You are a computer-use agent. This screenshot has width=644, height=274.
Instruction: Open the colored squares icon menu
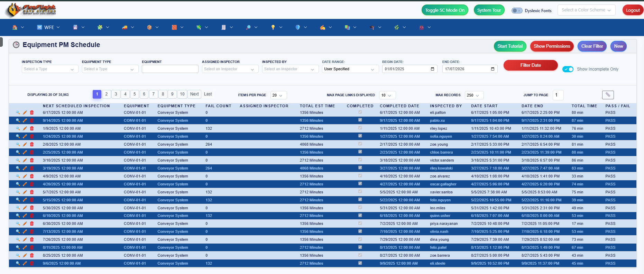350,27
